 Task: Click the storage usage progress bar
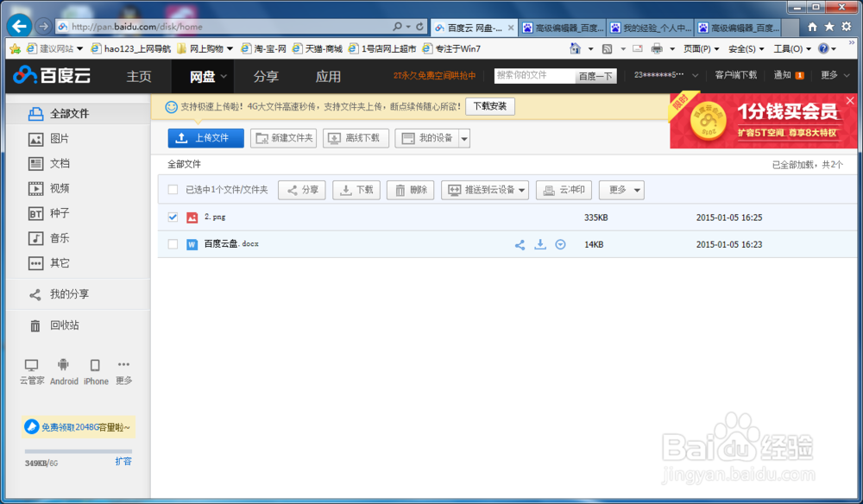point(79,451)
